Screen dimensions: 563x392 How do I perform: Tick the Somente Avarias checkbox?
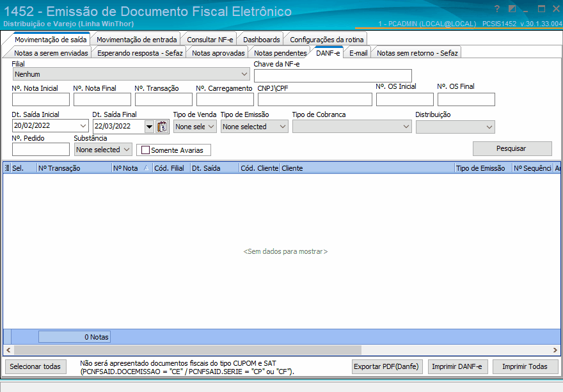tap(145, 150)
